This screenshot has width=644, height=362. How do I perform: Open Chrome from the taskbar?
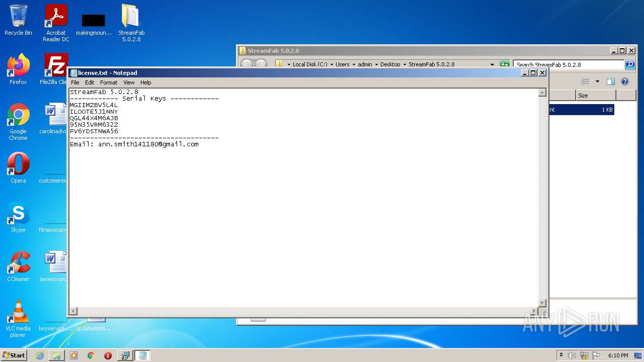click(91, 355)
